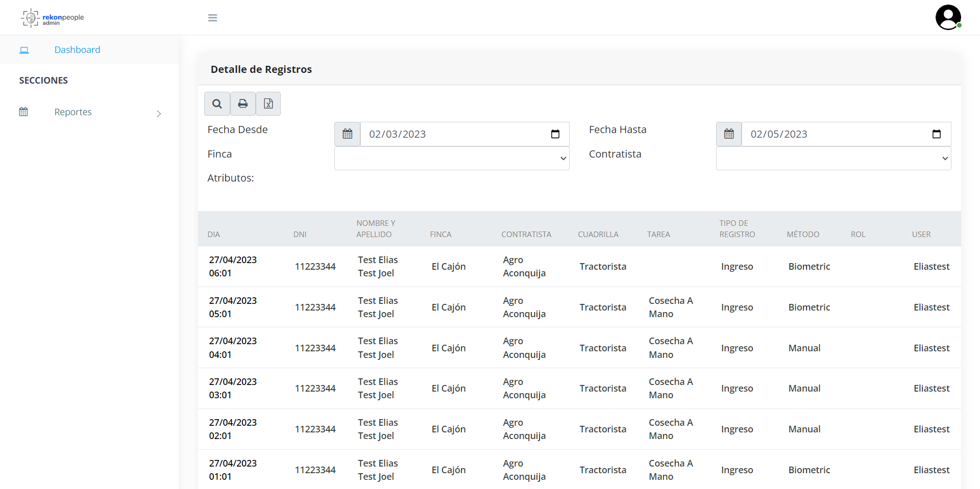Click Eliastest in the 03:01 row
The height and width of the screenshot is (489, 980).
[x=932, y=389]
